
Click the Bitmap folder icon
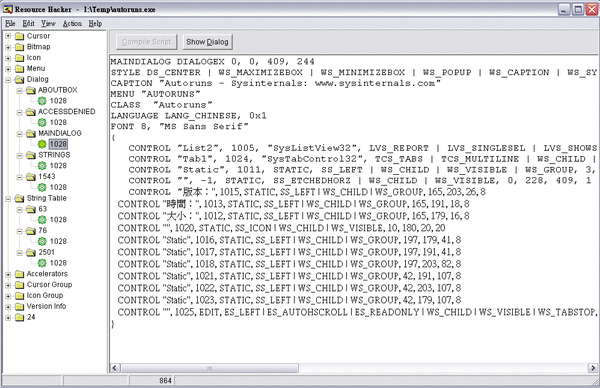[20, 47]
